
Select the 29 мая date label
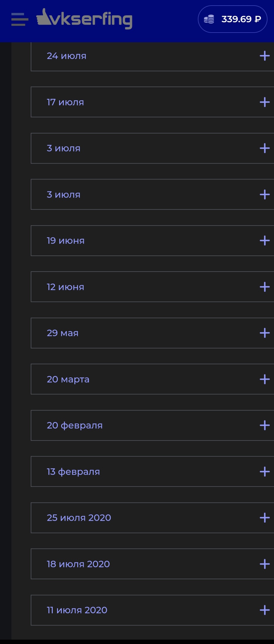click(63, 333)
